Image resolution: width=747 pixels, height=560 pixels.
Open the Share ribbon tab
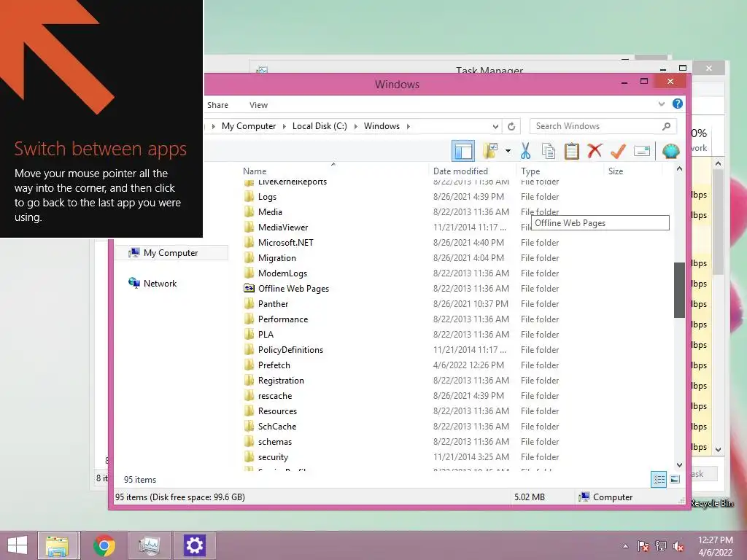point(217,105)
